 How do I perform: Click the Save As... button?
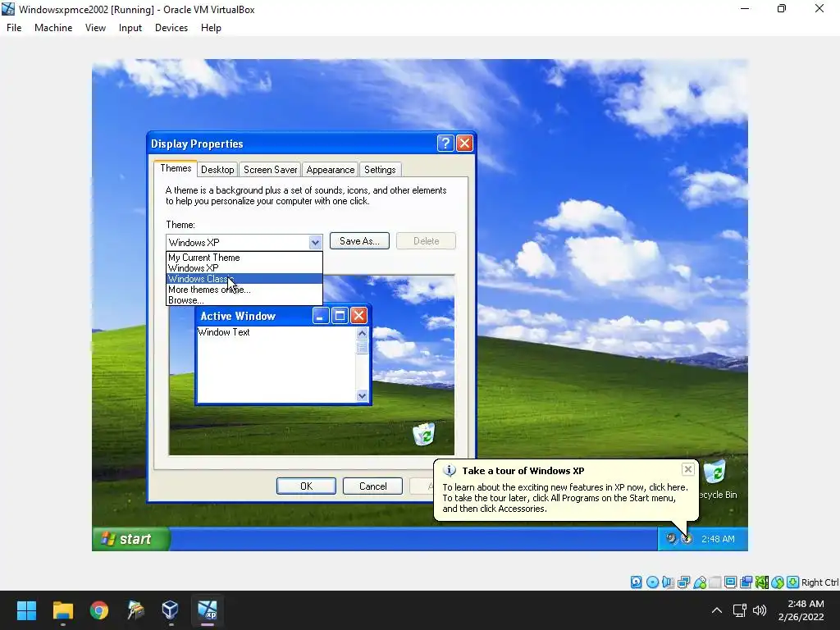359,241
